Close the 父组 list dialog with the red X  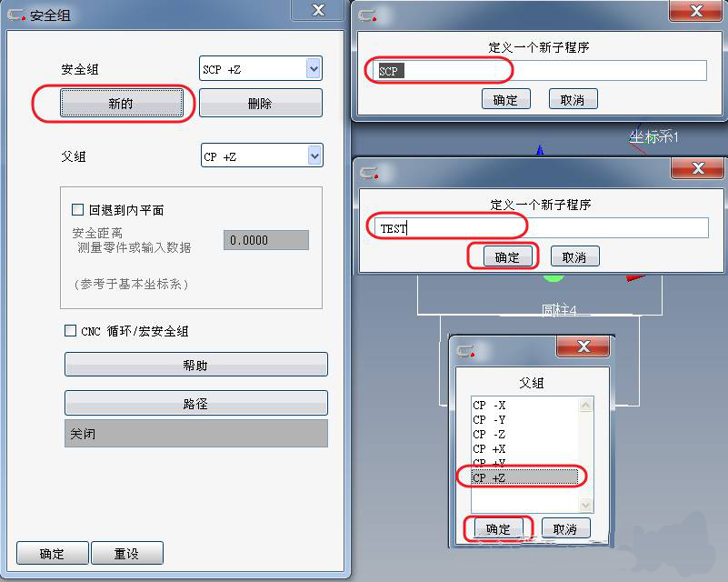point(583,346)
